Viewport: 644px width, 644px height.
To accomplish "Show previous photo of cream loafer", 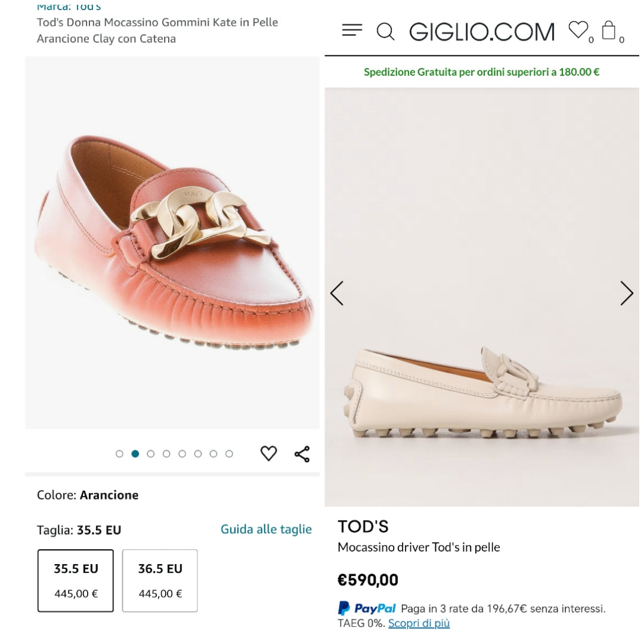I will click(337, 293).
